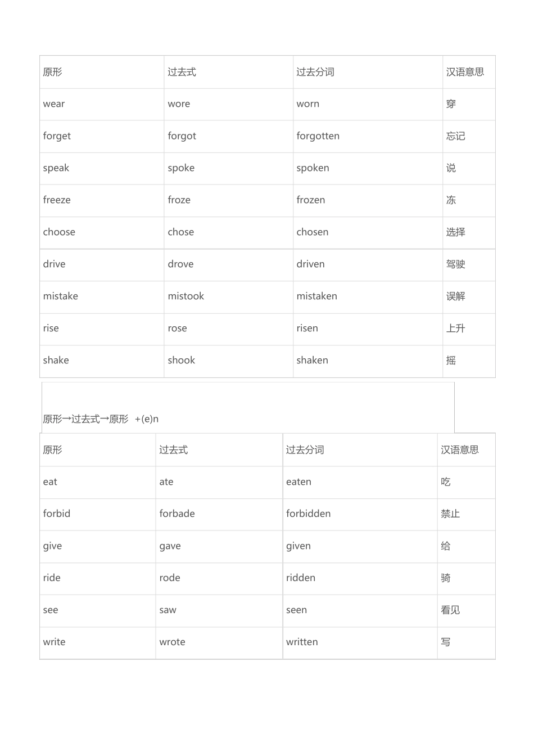
Task: Click the Chinese meaning '忘记' cell
Action: tap(455, 136)
